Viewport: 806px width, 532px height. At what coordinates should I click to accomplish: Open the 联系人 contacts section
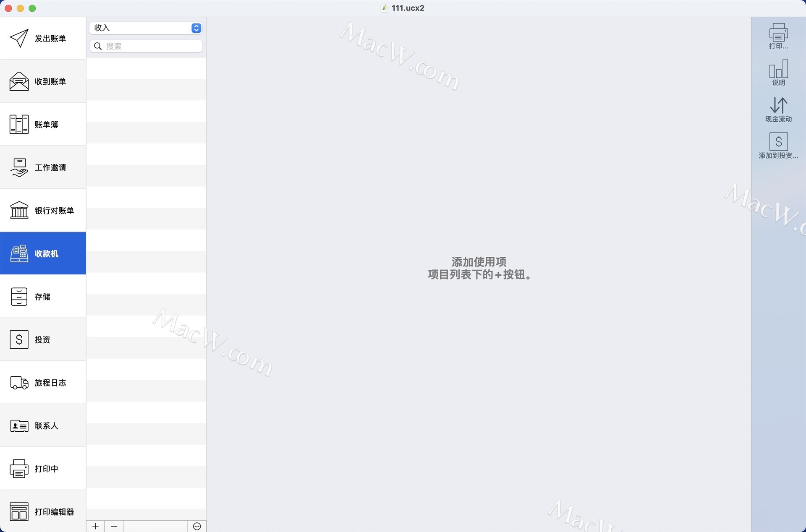pyautogui.click(x=43, y=426)
